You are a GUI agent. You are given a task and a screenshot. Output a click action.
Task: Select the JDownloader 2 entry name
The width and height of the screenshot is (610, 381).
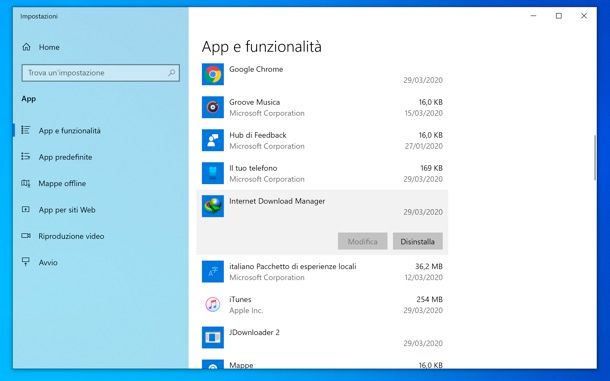(254, 332)
